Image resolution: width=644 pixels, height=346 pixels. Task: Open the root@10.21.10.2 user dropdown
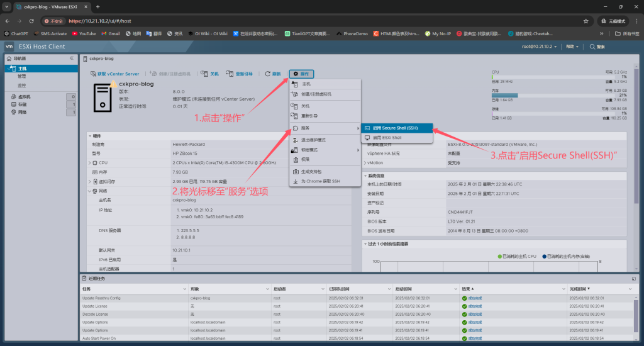point(539,47)
